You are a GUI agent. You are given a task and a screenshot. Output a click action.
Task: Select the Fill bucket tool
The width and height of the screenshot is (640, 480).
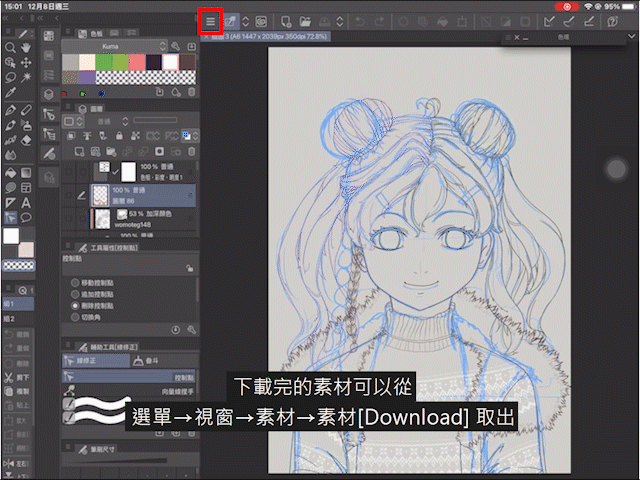[x=10, y=173]
